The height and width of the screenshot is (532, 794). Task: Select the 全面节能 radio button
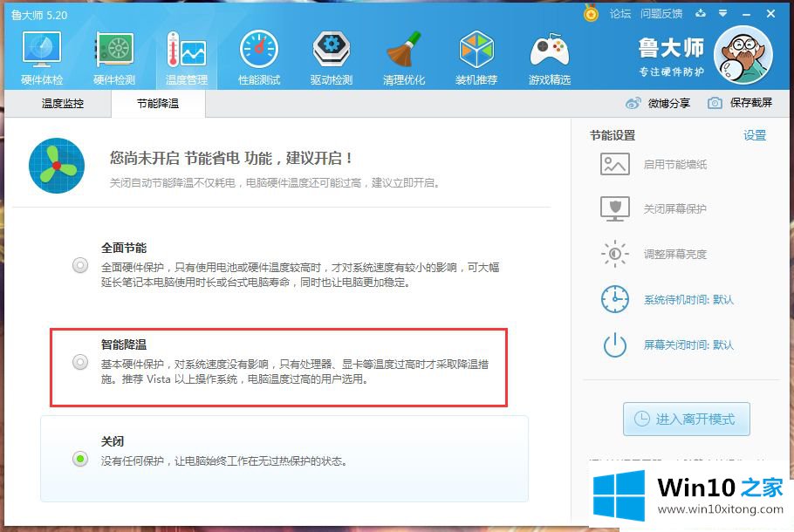tap(80, 265)
